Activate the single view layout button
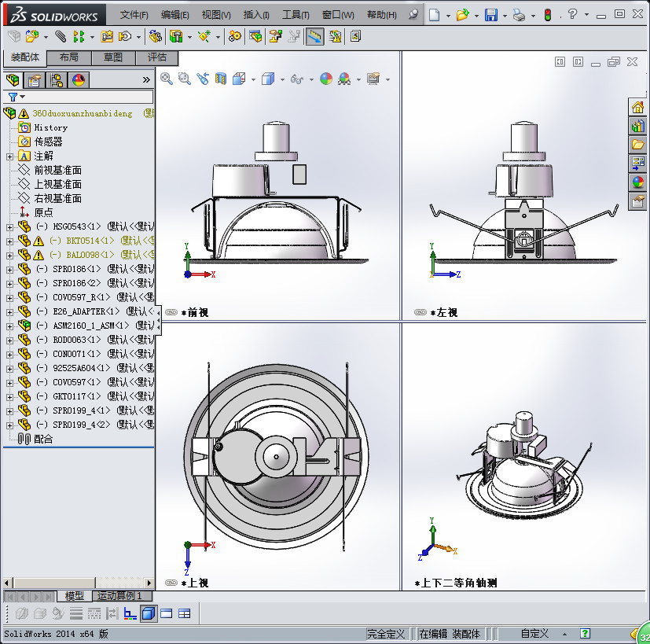This screenshot has width=650, height=644. (166, 613)
